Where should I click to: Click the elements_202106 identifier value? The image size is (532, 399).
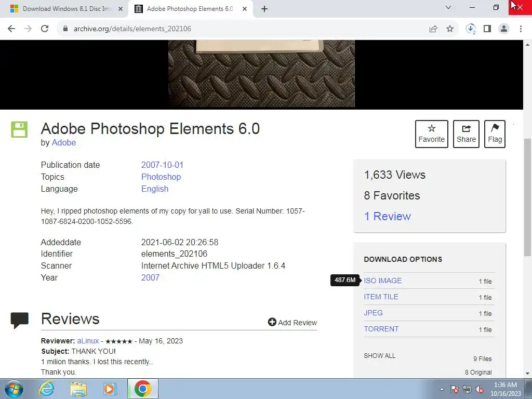pyautogui.click(x=174, y=254)
